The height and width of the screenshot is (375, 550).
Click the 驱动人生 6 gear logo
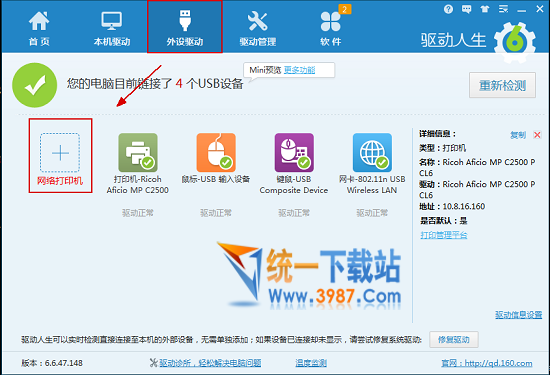515,43
